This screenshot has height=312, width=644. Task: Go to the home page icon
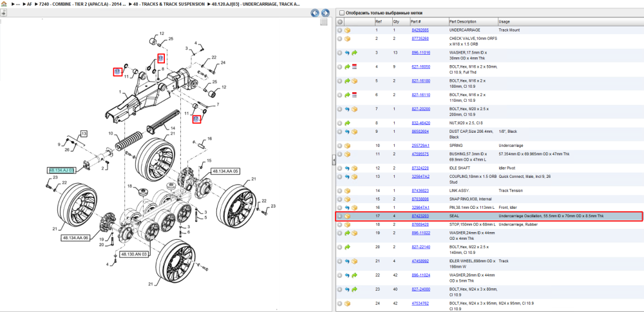coord(4,3)
